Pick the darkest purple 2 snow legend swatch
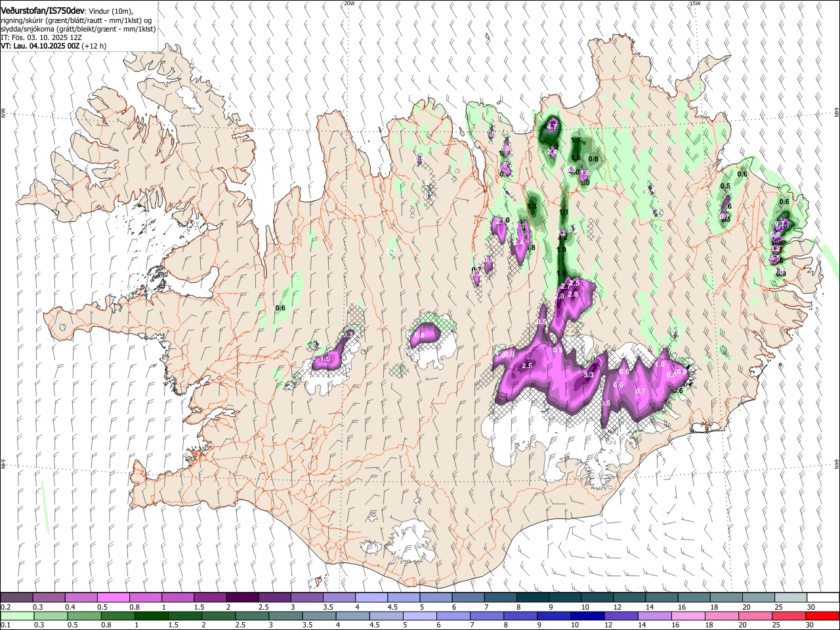The width and height of the screenshot is (840, 630). [242, 598]
